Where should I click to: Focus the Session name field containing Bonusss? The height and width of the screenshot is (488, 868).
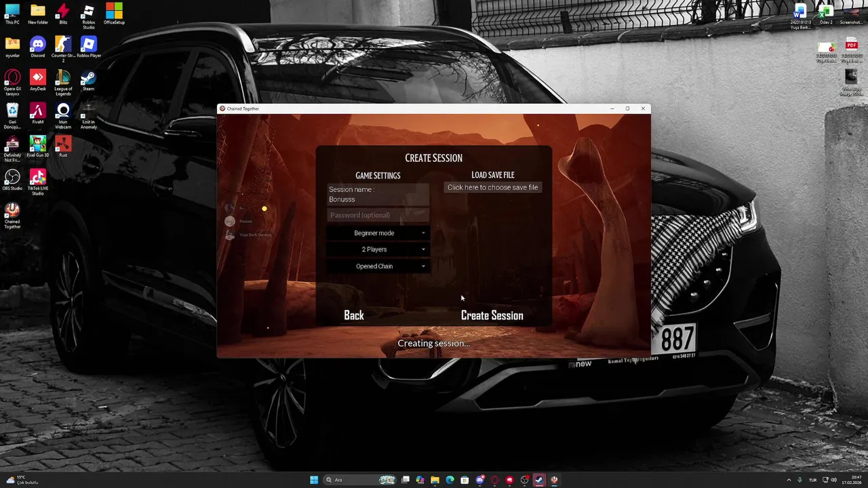(378, 195)
